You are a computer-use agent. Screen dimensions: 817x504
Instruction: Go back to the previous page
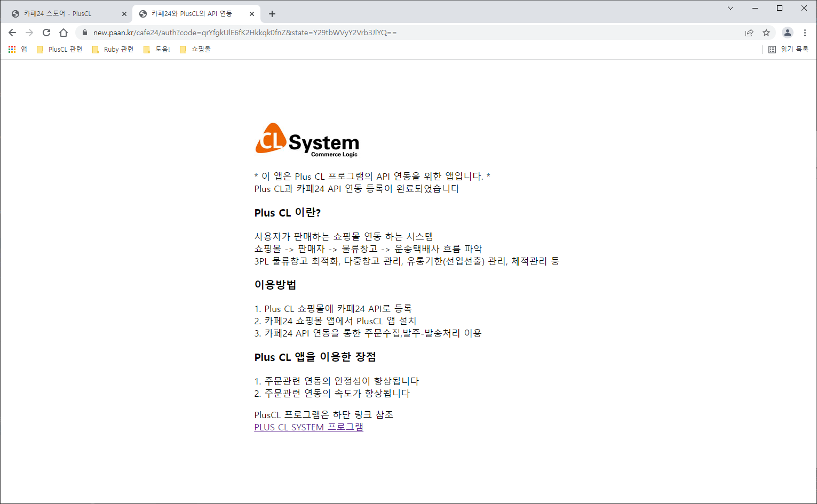tap(12, 33)
